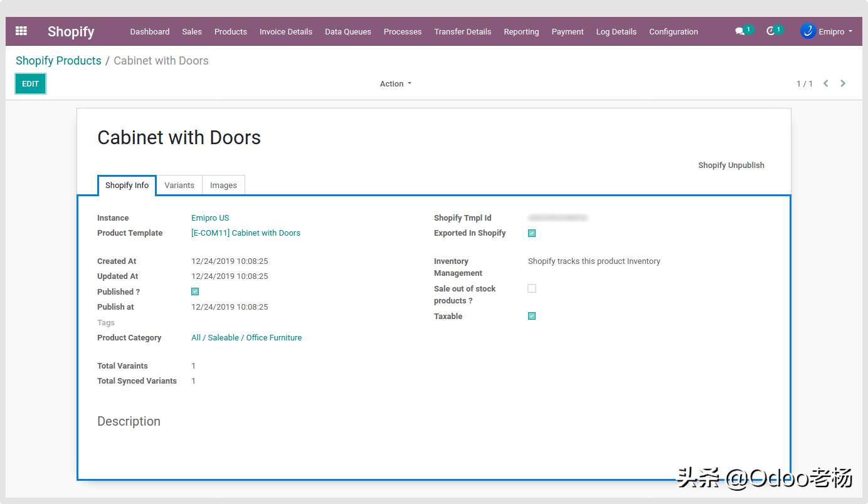Click the Tags field label
Viewport: 868px width, 504px height.
tap(106, 323)
